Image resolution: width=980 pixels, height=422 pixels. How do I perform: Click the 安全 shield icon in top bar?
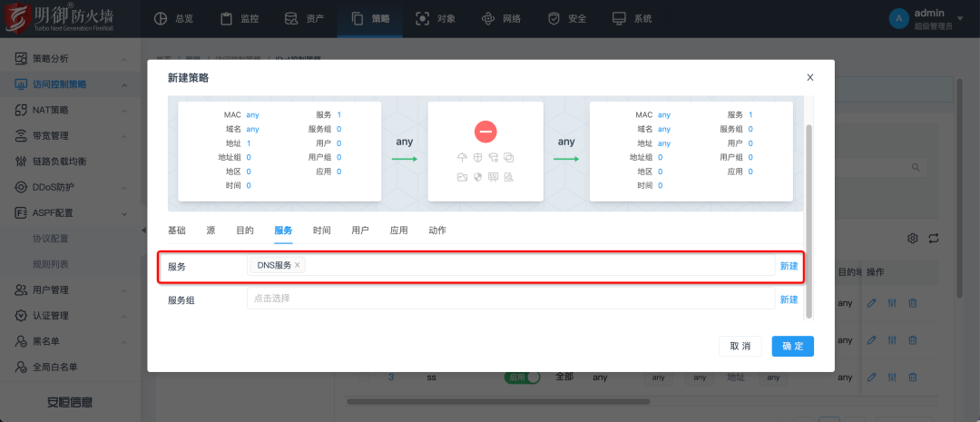click(554, 18)
